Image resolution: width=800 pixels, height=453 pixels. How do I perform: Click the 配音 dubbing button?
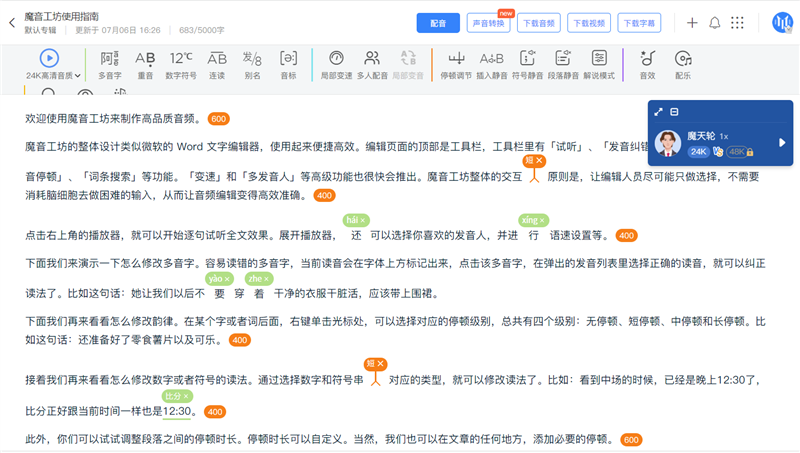[438, 23]
